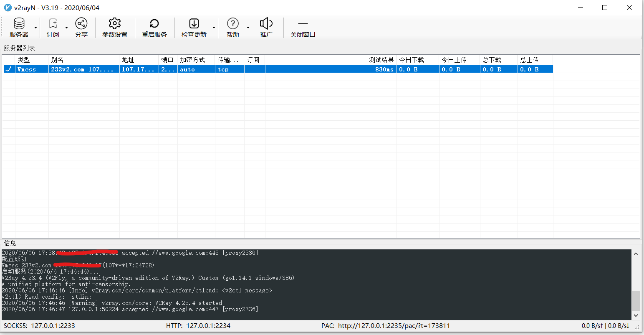
Task: Click the v2rayN title bar app icon
Action: point(8,8)
